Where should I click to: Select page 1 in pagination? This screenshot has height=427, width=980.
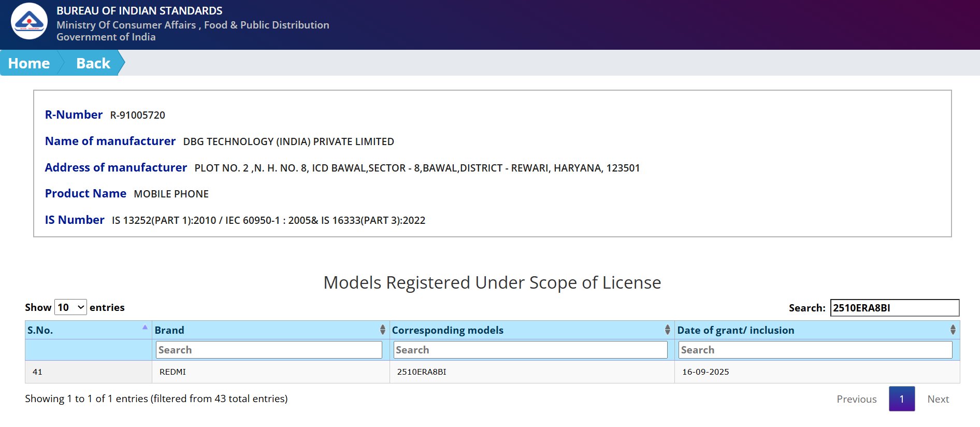(x=901, y=399)
